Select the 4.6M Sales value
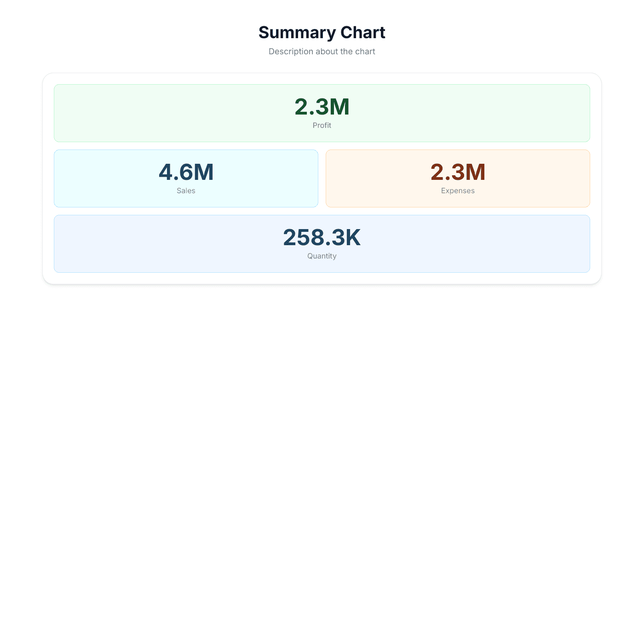This screenshot has width=644, height=644. [x=185, y=172]
